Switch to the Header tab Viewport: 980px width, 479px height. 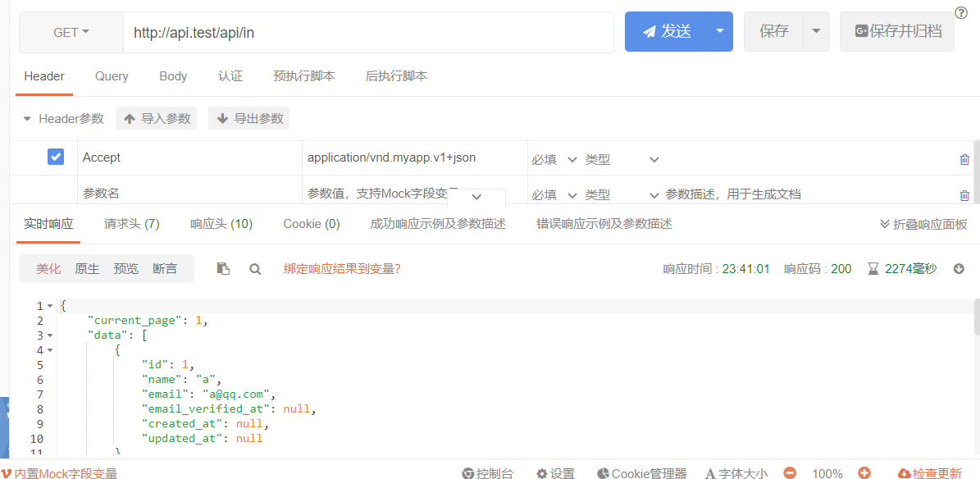(x=44, y=76)
